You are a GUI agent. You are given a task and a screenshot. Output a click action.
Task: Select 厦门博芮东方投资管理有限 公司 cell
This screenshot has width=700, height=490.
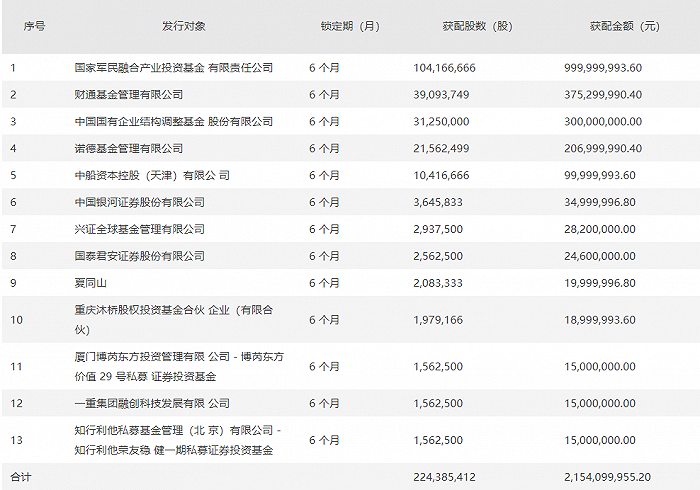click(179, 366)
